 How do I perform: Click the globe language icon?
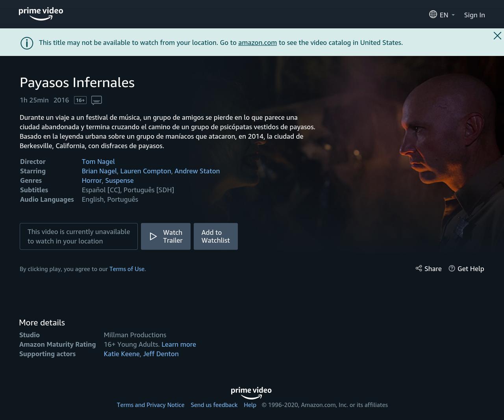(x=433, y=15)
